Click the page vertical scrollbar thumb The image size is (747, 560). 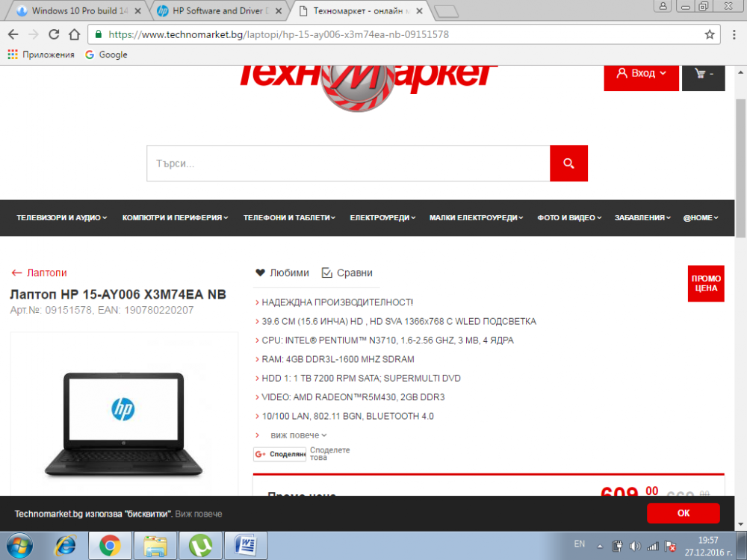(740, 167)
